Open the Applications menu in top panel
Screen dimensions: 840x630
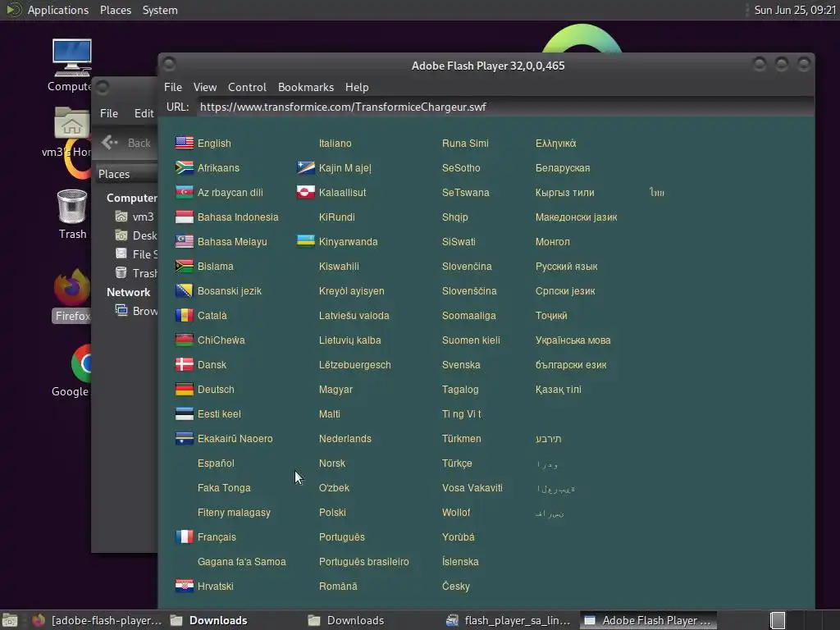pos(58,10)
